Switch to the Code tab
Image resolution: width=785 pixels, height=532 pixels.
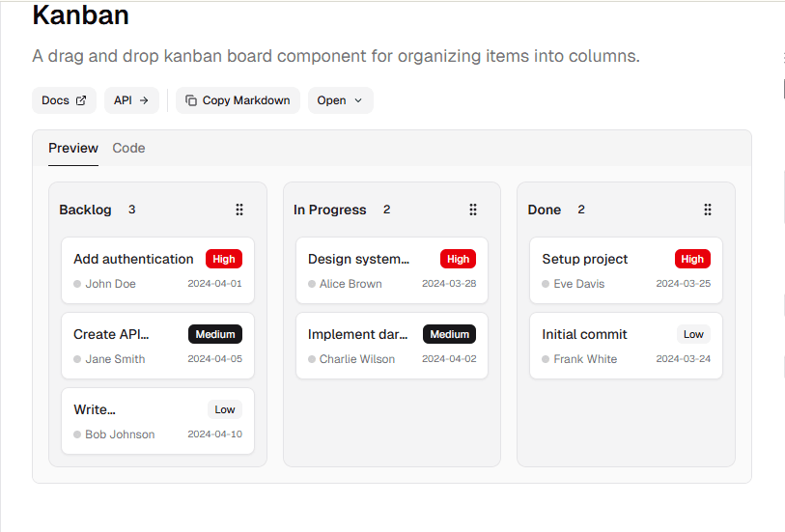[x=128, y=148]
